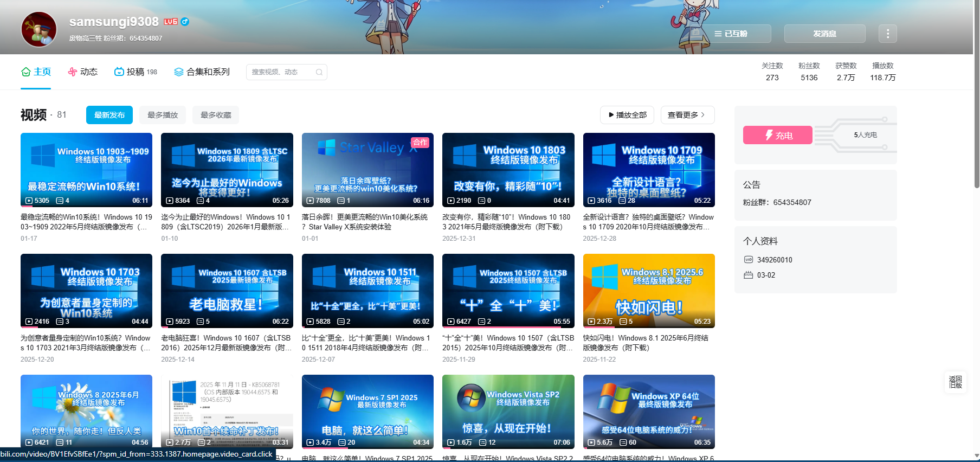Click title 迄今为止最好的Windows video link
Image resolution: width=980 pixels, height=462 pixels.
pyautogui.click(x=227, y=222)
